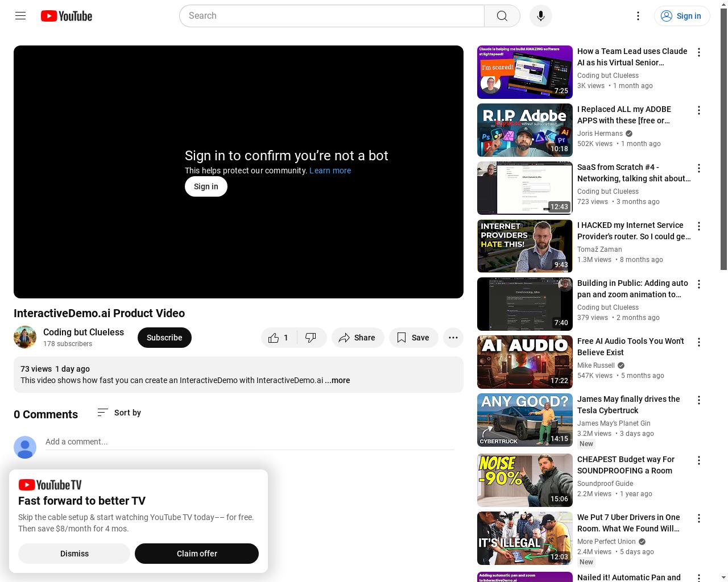Open ANY GOOD Cybertruck thumbnail
Screen dimensions: 728x582
point(525,420)
